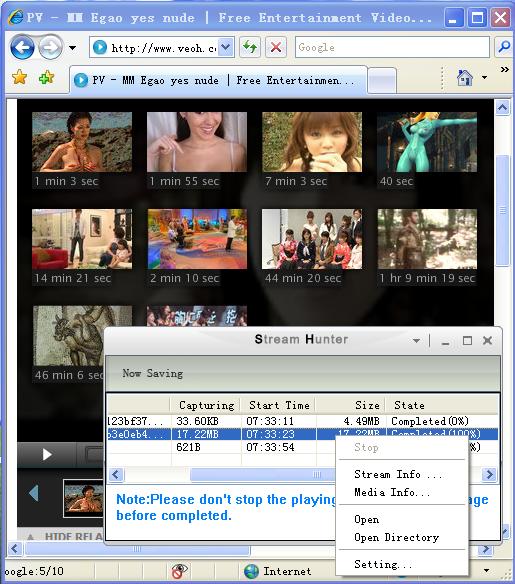The image size is (515, 584).
Task: Open the Stream Hunter title bar dropdown arrow
Action: (x=416, y=340)
